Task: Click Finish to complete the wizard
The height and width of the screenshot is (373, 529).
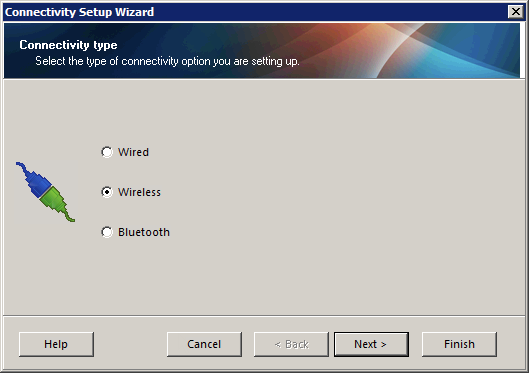Action: tap(459, 344)
